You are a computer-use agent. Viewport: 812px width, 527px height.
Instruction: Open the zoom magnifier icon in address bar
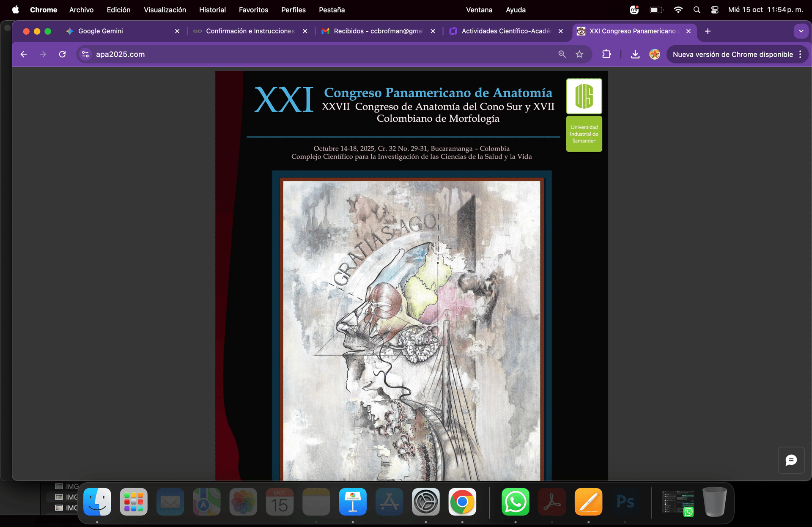tap(562, 54)
